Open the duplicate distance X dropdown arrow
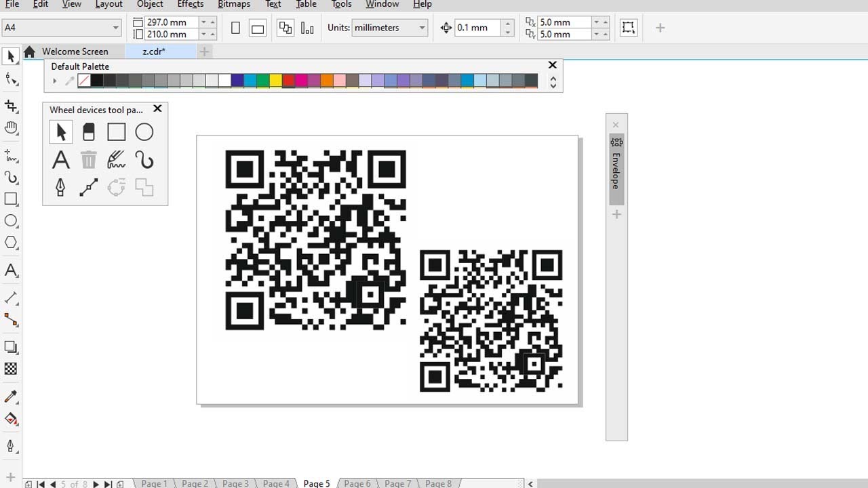This screenshot has width=868, height=488. click(x=597, y=22)
